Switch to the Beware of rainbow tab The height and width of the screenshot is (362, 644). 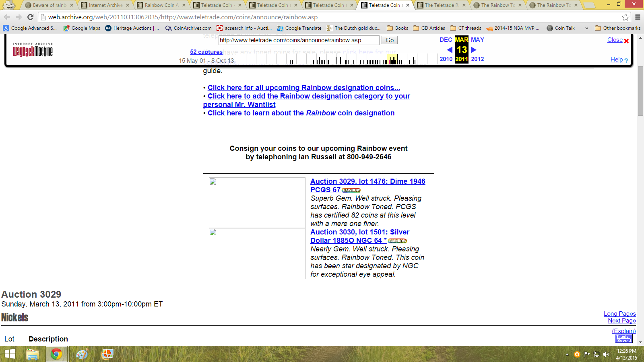(x=49, y=5)
